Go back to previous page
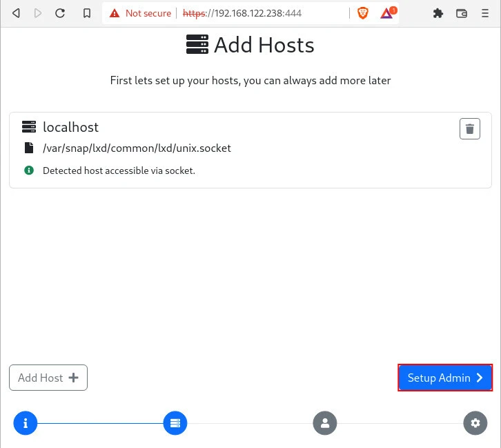 click(x=16, y=13)
